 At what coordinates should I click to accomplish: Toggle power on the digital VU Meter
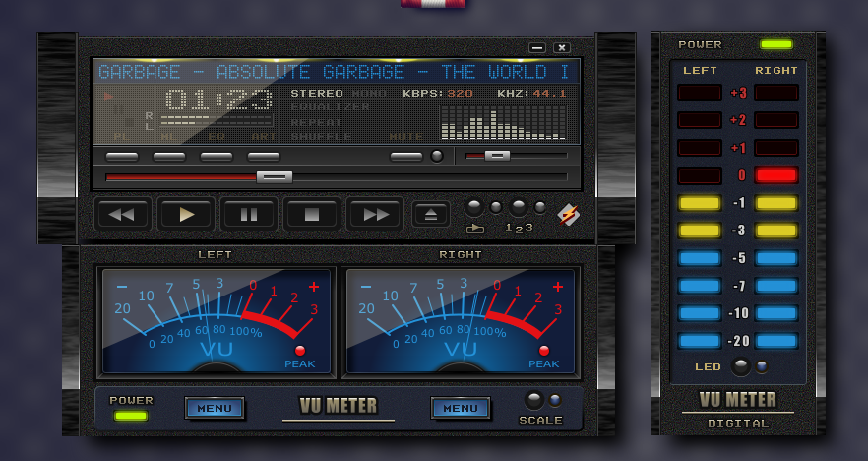(775, 45)
